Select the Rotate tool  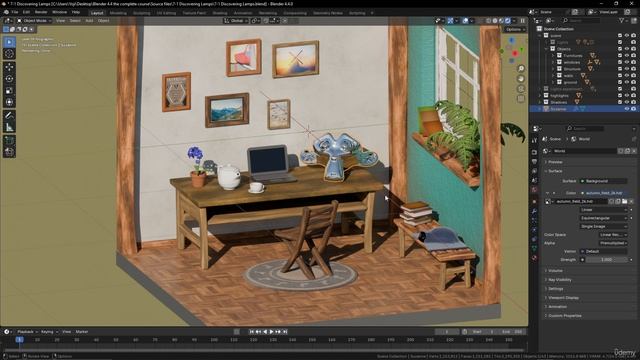tap(9, 79)
